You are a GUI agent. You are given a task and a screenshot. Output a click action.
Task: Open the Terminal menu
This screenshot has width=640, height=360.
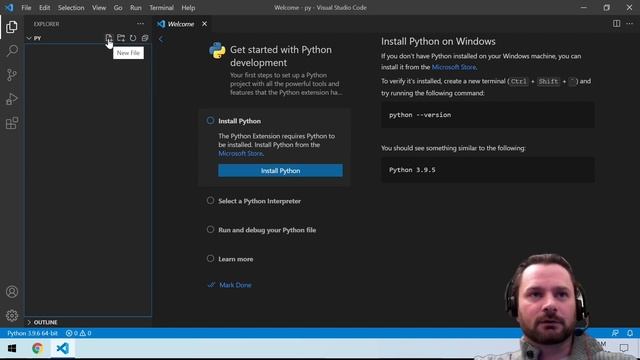[161, 8]
